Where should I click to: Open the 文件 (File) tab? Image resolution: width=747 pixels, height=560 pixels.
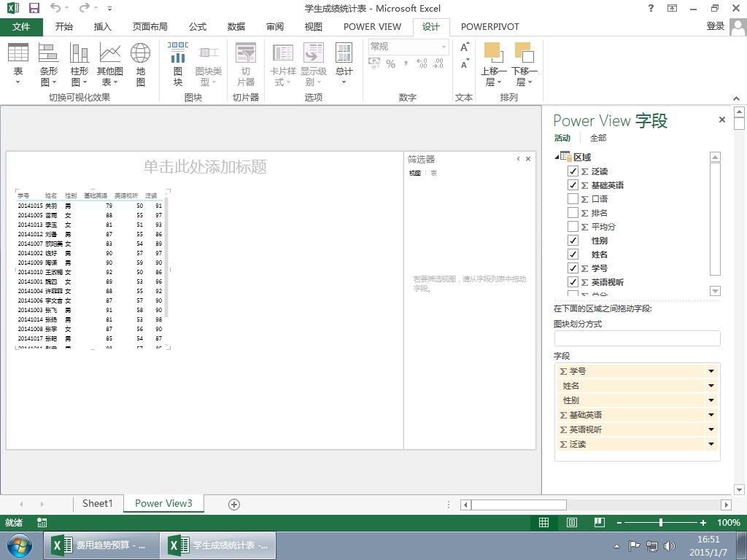click(21, 27)
